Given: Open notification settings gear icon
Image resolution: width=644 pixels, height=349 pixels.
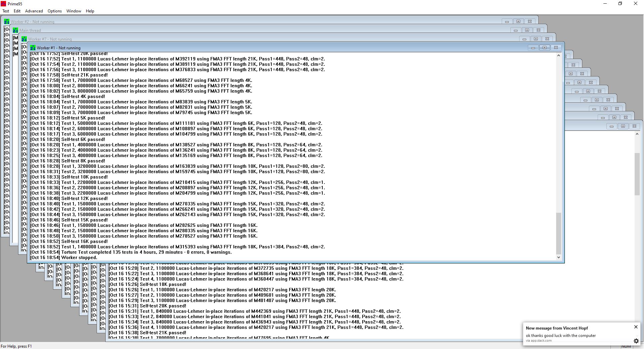Looking at the screenshot, I should click(636, 341).
